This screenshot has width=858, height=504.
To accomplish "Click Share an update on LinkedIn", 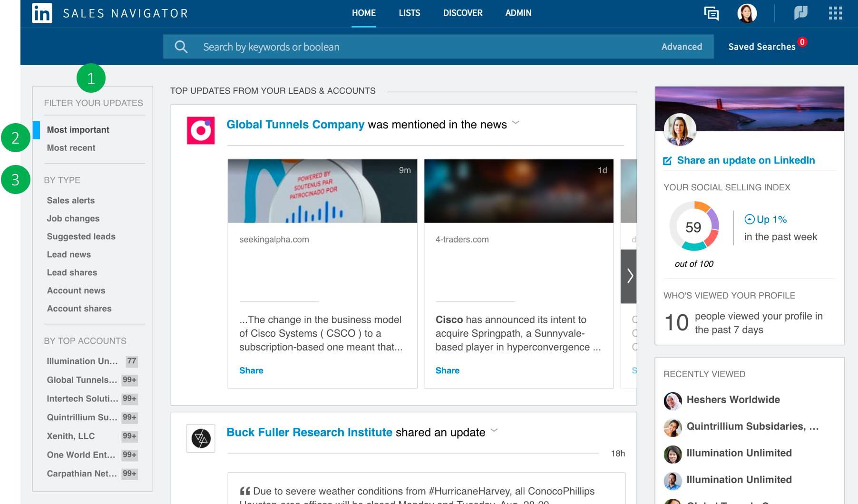I will (x=746, y=160).
